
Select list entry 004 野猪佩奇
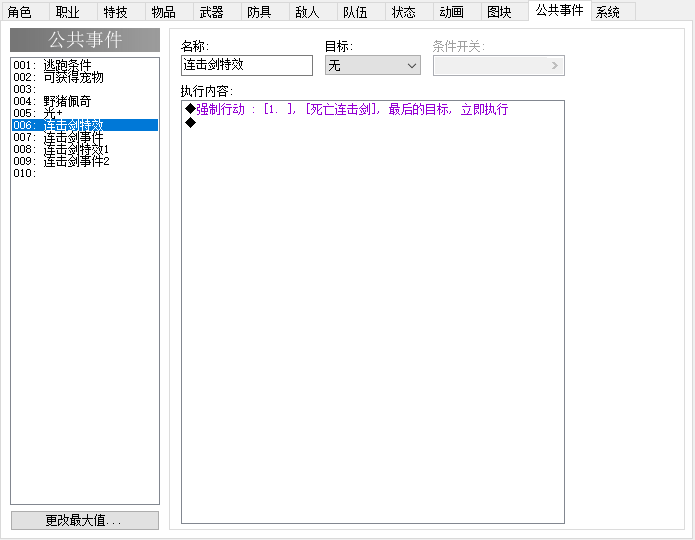coord(85,101)
